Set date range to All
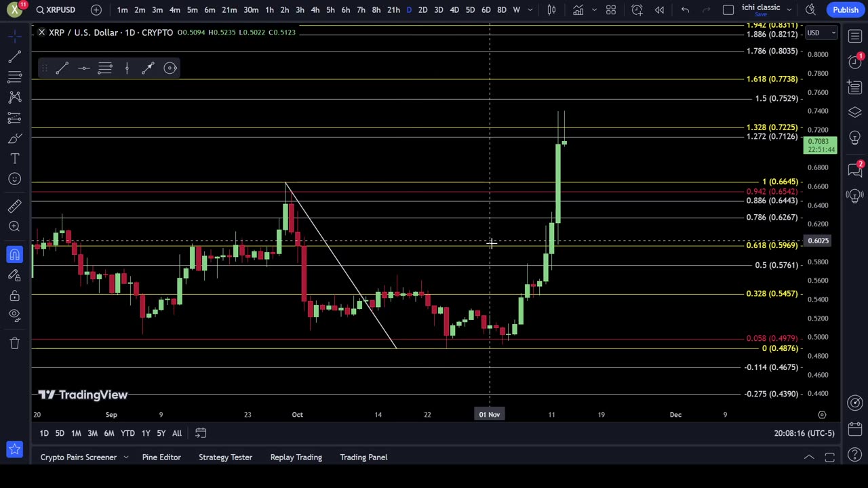This screenshot has width=868, height=488. (177, 433)
